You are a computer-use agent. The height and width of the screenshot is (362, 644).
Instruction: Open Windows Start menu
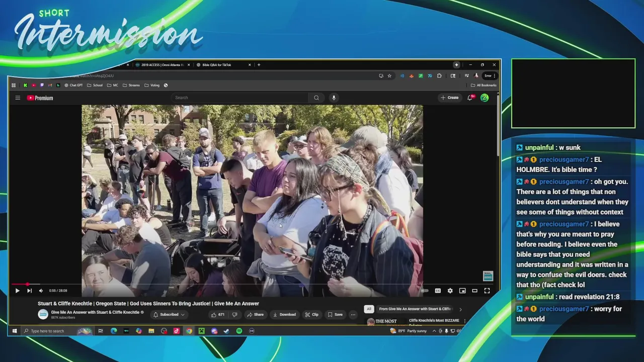coord(15,331)
